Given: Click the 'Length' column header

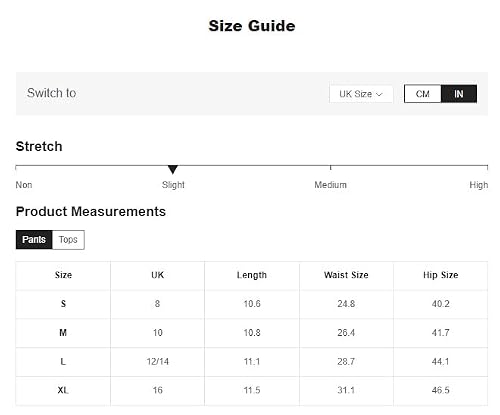Looking at the screenshot, I should pos(252,275).
